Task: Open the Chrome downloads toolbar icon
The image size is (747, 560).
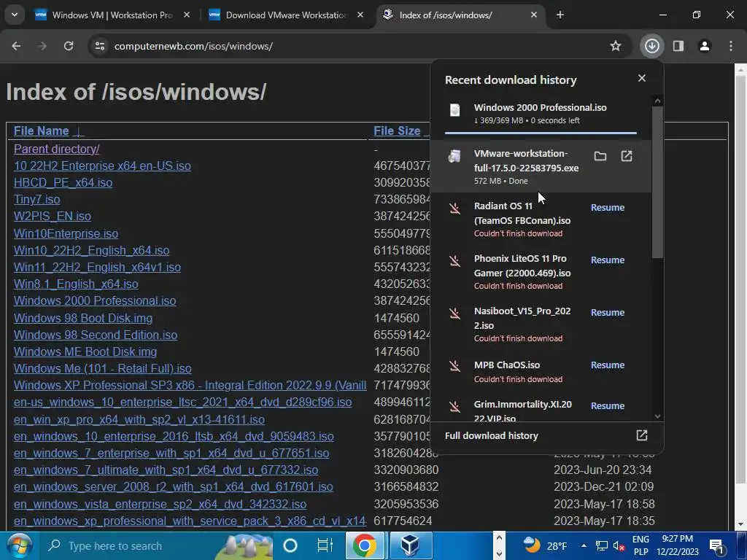Action: pos(651,46)
